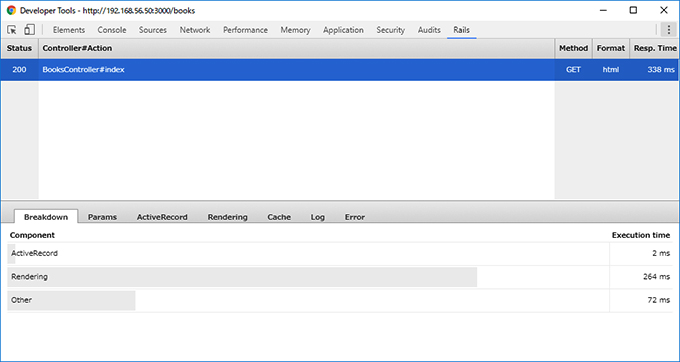Image resolution: width=680 pixels, height=362 pixels.
Task: Click the 72 ms execution time
Action: tap(659, 300)
